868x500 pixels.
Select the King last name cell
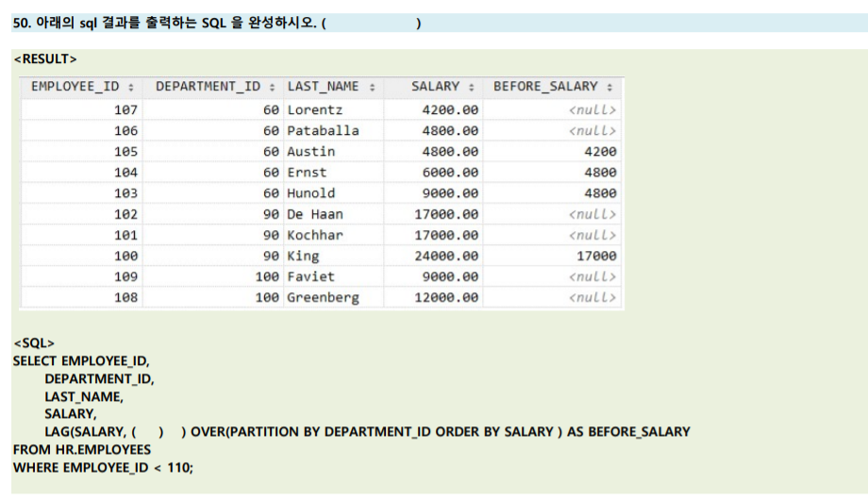333,256
